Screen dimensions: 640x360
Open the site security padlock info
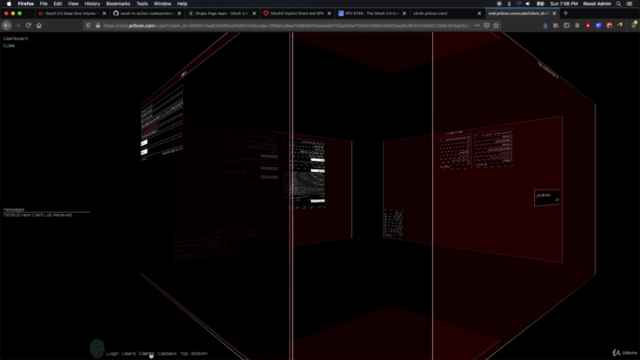pyautogui.click(x=98, y=25)
